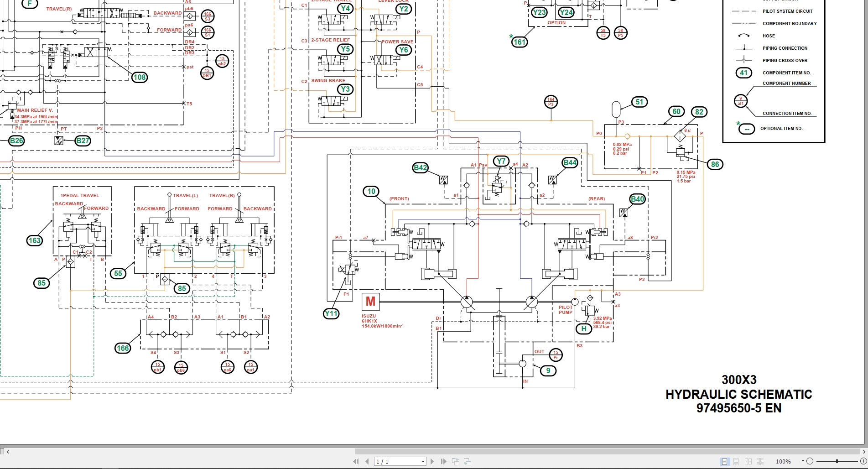Click the previous view icon

coord(456,461)
